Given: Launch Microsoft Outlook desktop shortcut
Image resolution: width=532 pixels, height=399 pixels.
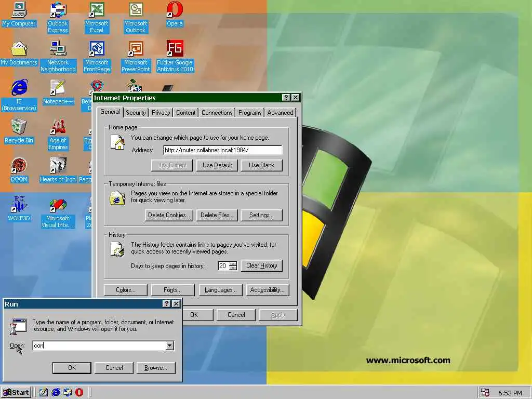Looking at the screenshot, I should [136, 18].
